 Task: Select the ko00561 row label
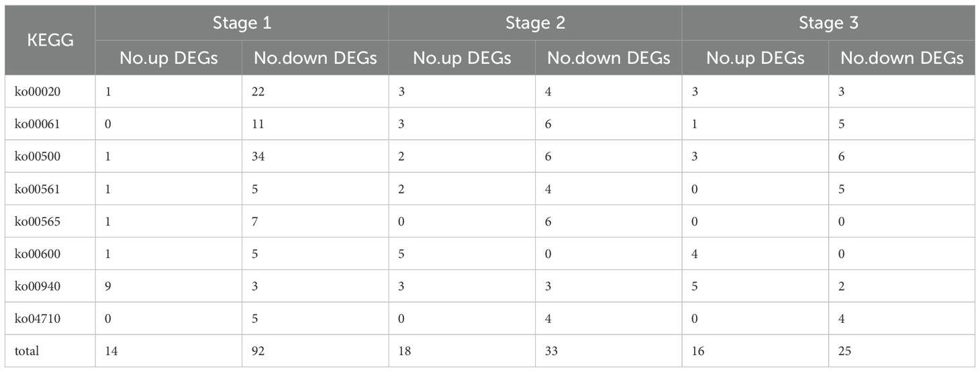(38, 189)
